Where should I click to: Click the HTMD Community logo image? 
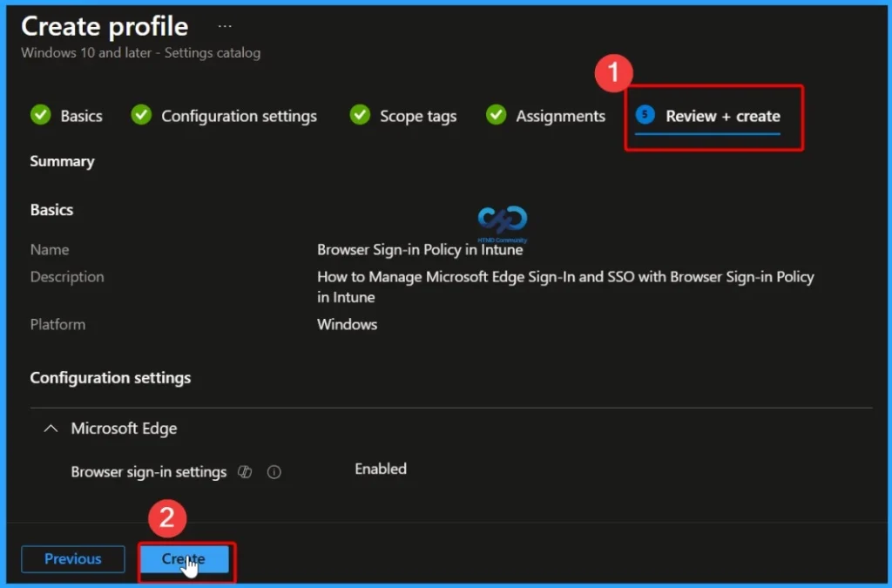click(x=502, y=222)
